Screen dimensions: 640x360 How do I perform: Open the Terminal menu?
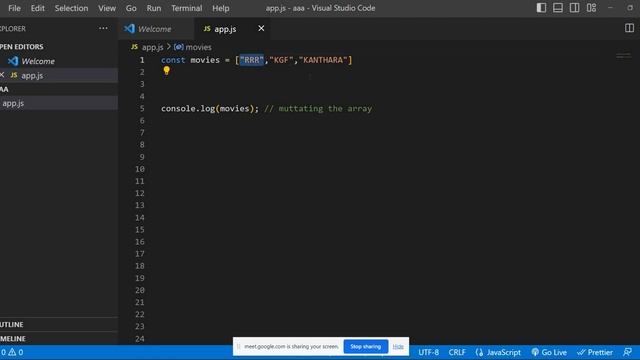[x=187, y=8]
